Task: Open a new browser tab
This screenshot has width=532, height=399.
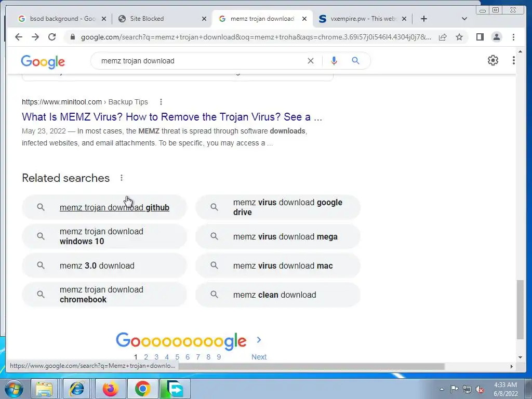Action: (424, 19)
